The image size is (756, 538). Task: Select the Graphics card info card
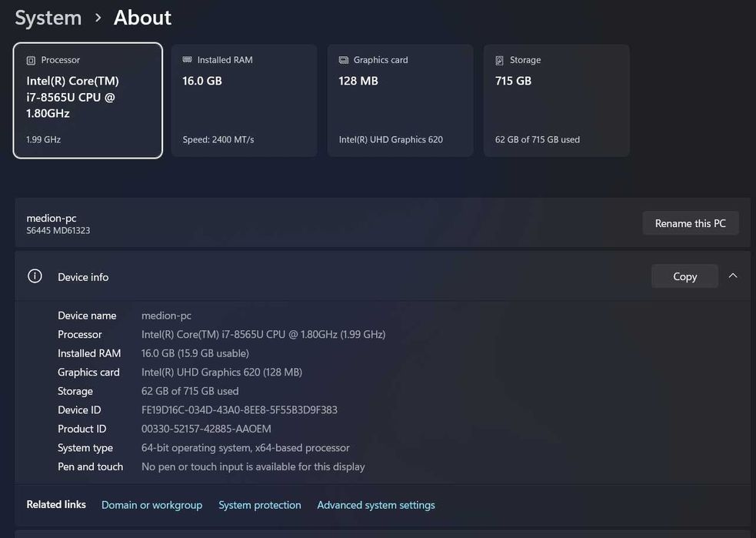tap(400, 100)
